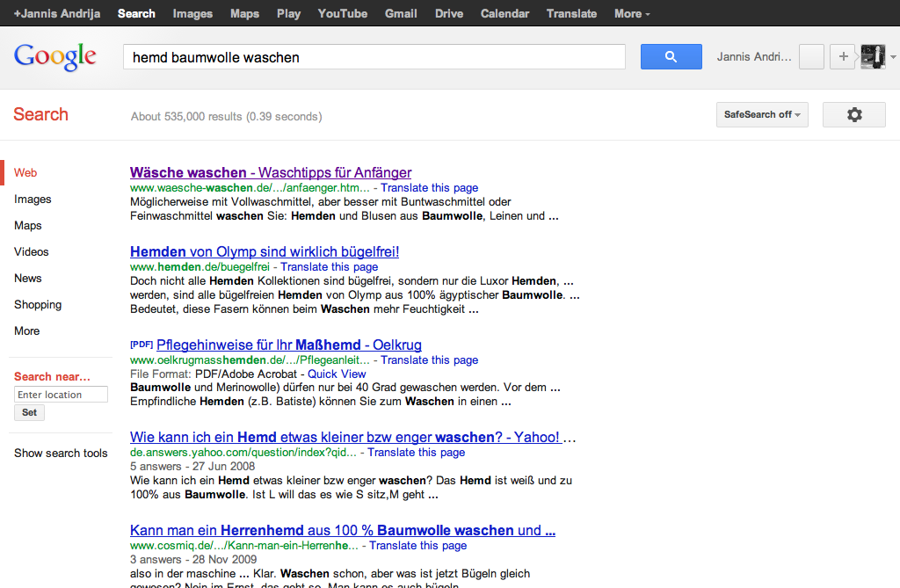Viewport: 900px width, 588px height.
Task: Open Pflegehinweise für Ihr Maßhemd PDF result
Action: pyautogui.click(x=288, y=345)
